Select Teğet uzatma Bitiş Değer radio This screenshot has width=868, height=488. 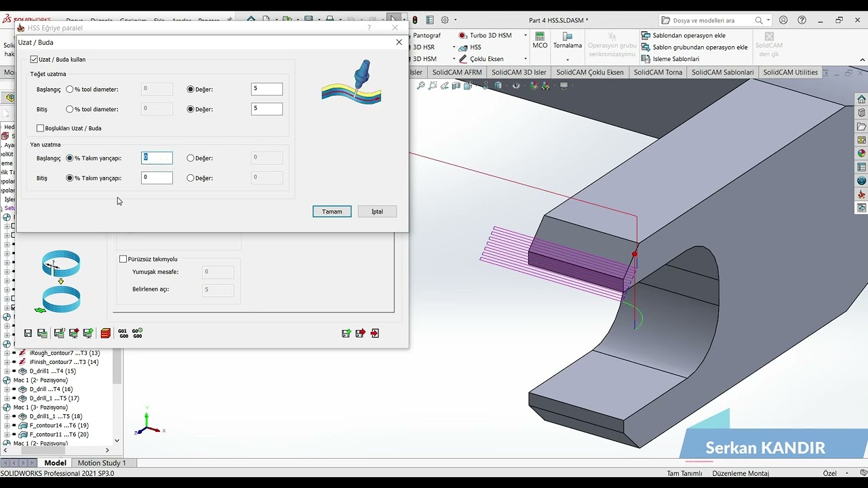click(191, 109)
